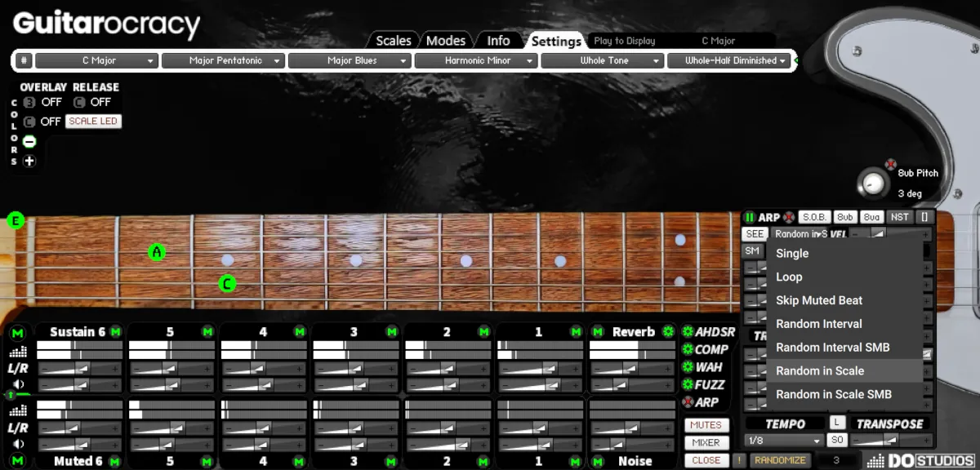The width and height of the screenshot is (980, 470).
Task: Switch to the Scales tab
Action: [x=393, y=40]
